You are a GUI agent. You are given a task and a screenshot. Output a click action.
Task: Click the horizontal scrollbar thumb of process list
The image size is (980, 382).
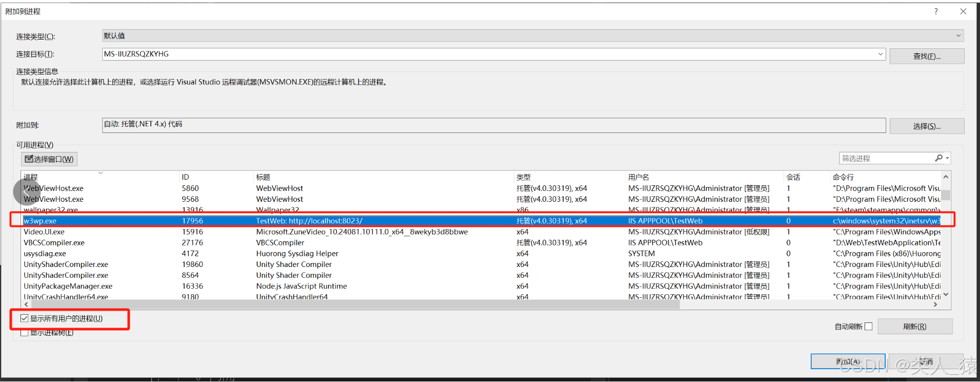[x=355, y=304]
